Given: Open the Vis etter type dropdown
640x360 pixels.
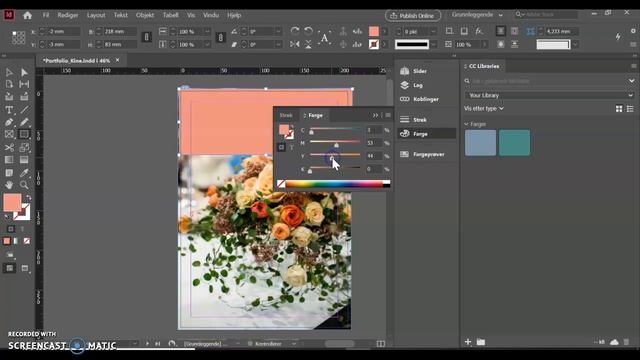Looking at the screenshot, I should tap(484, 109).
